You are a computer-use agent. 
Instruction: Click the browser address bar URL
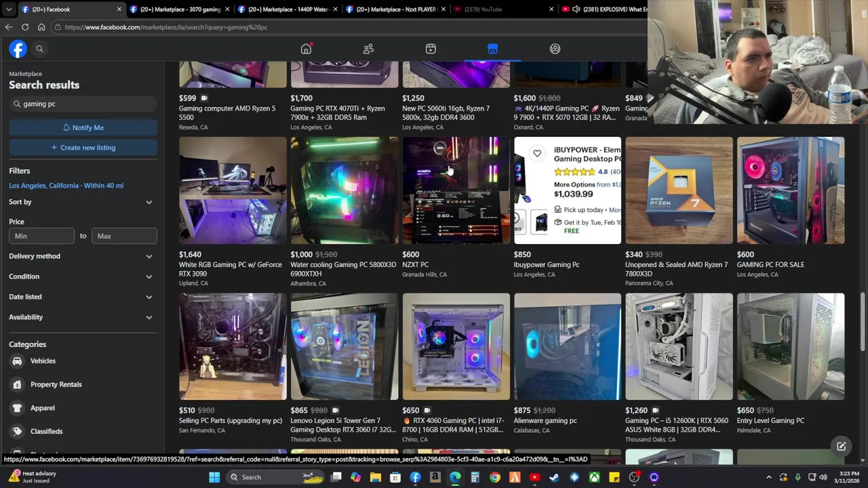(x=166, y=27)
